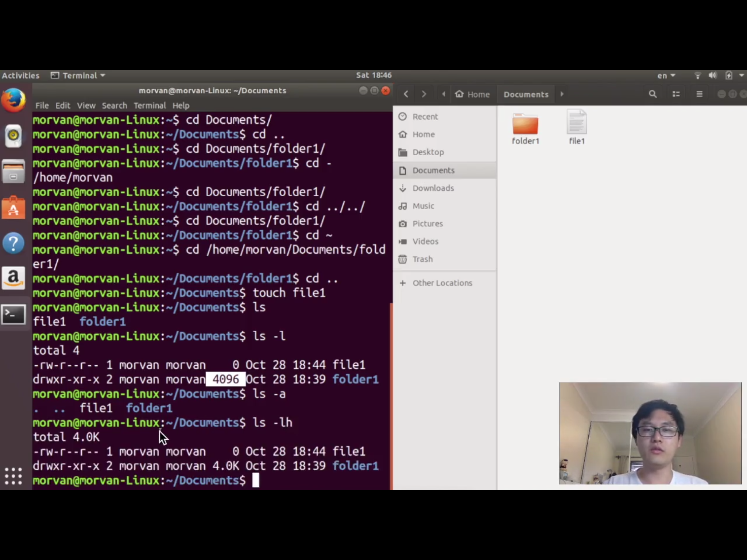Select the Terminal icon in the dock
Viewport: 747px width, 560px height.
coord(13,314)
